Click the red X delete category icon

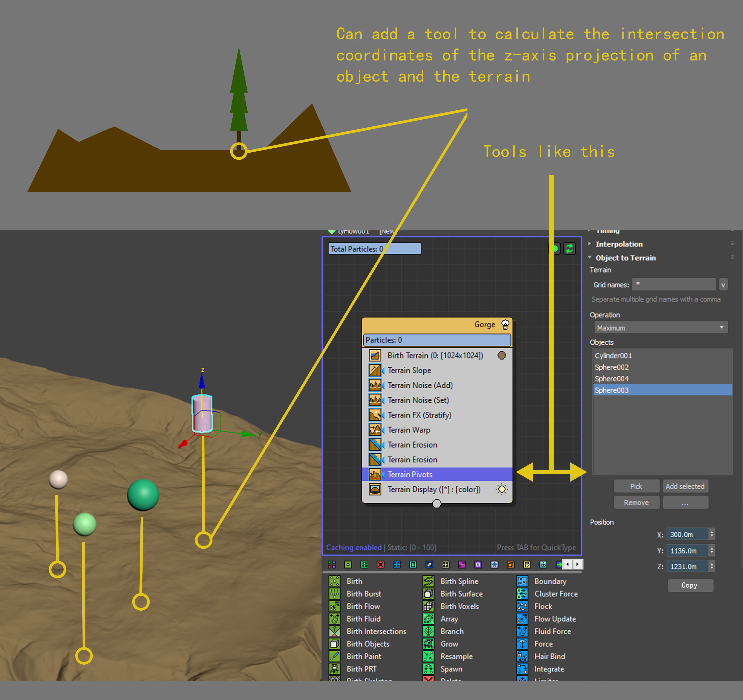(x=380, y=564)
